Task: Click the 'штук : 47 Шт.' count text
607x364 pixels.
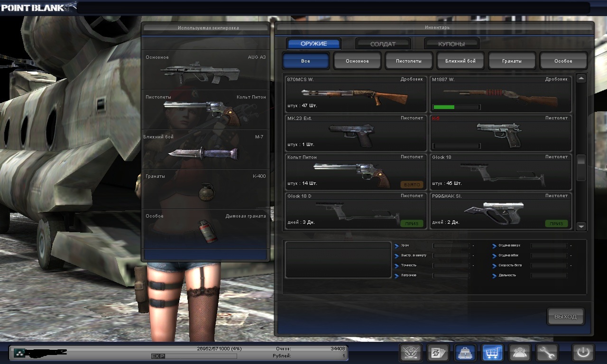Action: (302, 105)
